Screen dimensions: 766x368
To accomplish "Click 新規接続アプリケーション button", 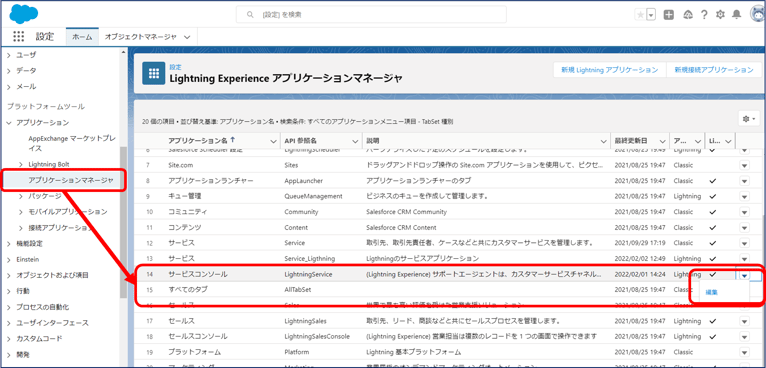I will [714, 70].
